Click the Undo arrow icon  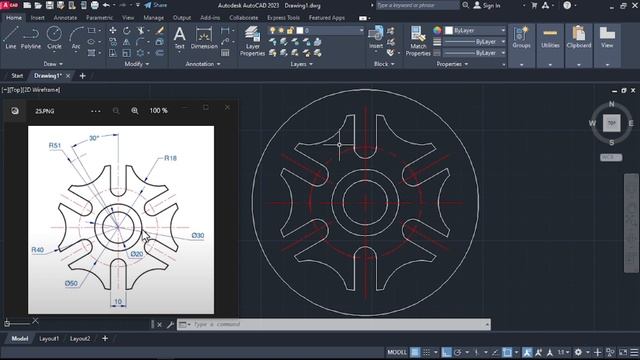coord(106,5)
